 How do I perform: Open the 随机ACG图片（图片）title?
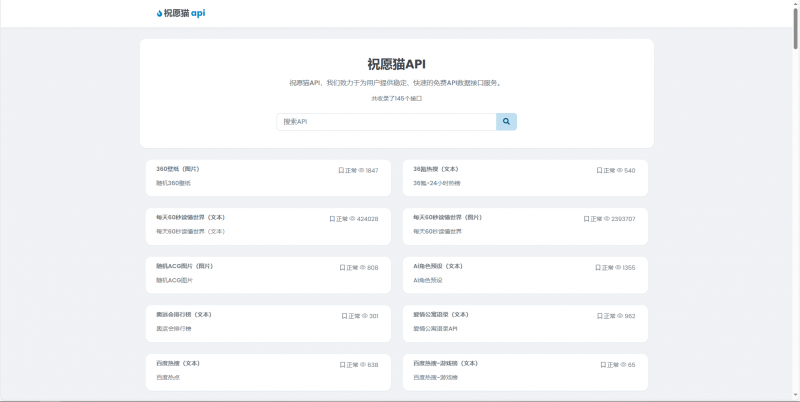pos(184,266)
